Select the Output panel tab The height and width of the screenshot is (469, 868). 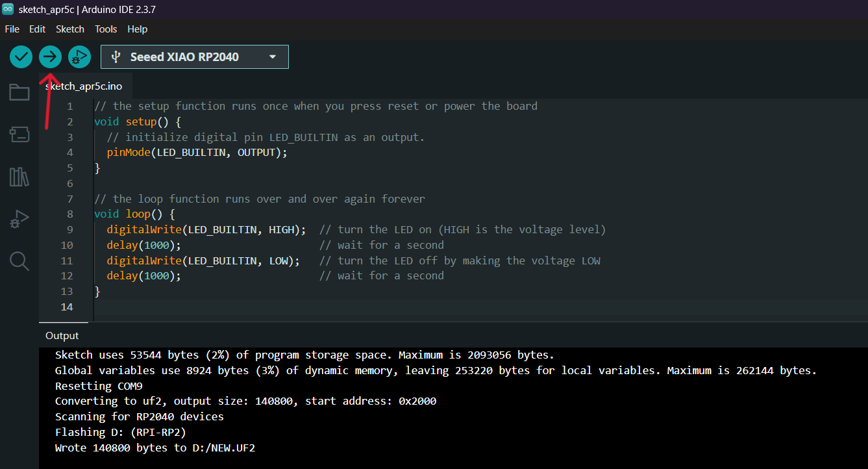tap(62, 336)
